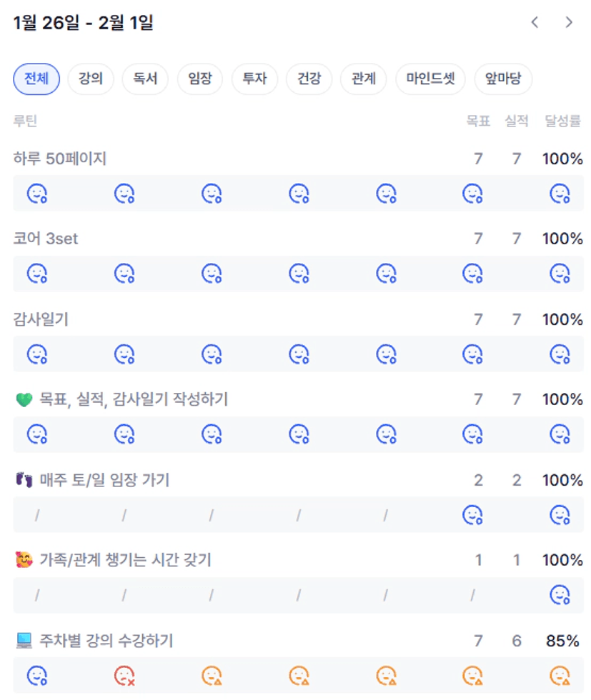Open 목표, 실적, 감사일기 작성하기 routine
The height and width of the screenshot is (700, 591).
[x=134, y=399]
